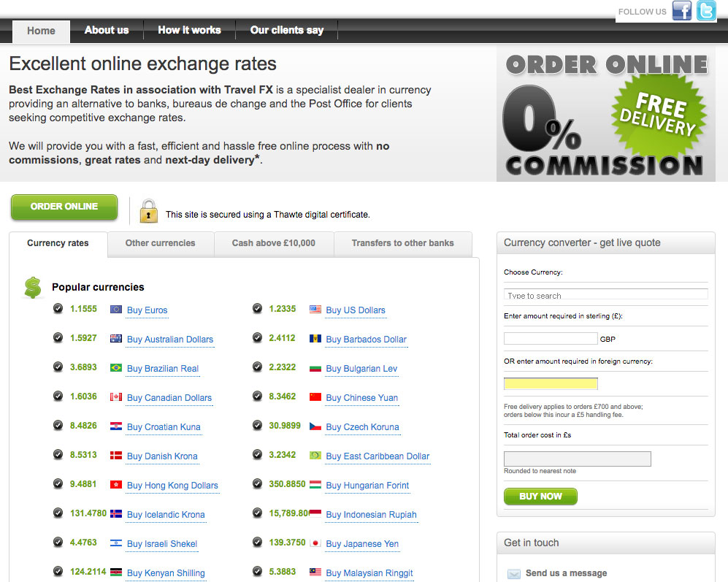Click the padlock security icon
728x582 pixels.
(x=148, y=211)
